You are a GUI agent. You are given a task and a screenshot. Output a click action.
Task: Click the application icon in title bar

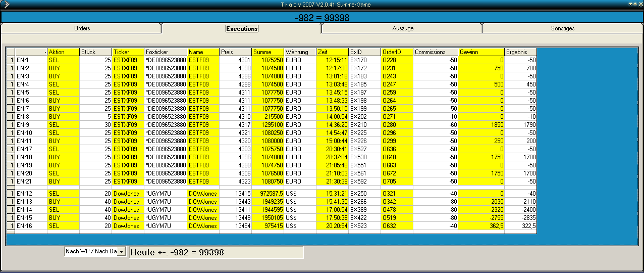point(5,5)
